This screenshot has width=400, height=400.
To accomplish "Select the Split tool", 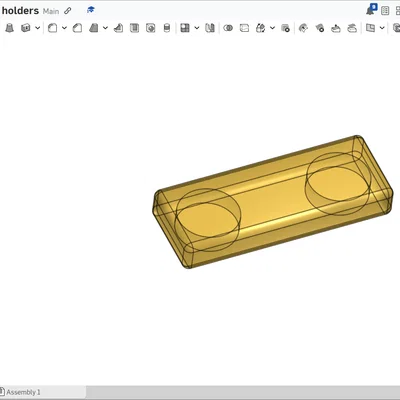I will click(244, 28).
